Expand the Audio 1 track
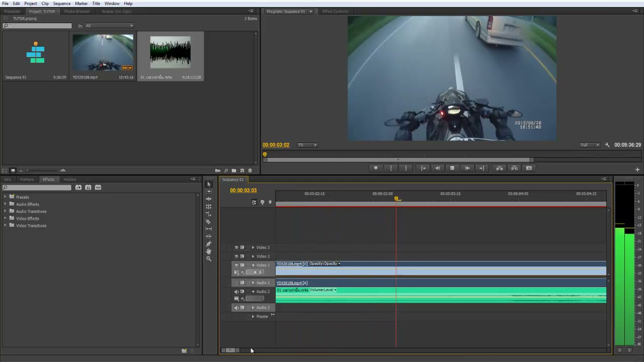The width and height of the screenshot is (644, 362). (x=253, y=283)
